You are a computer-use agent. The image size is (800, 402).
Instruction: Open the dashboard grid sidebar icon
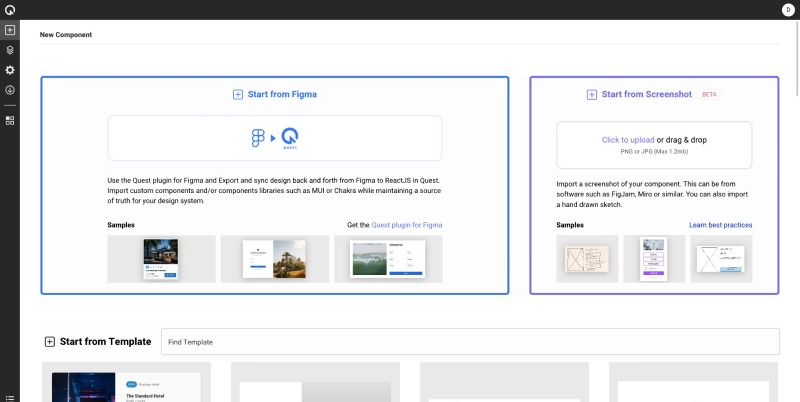[10, 120]
